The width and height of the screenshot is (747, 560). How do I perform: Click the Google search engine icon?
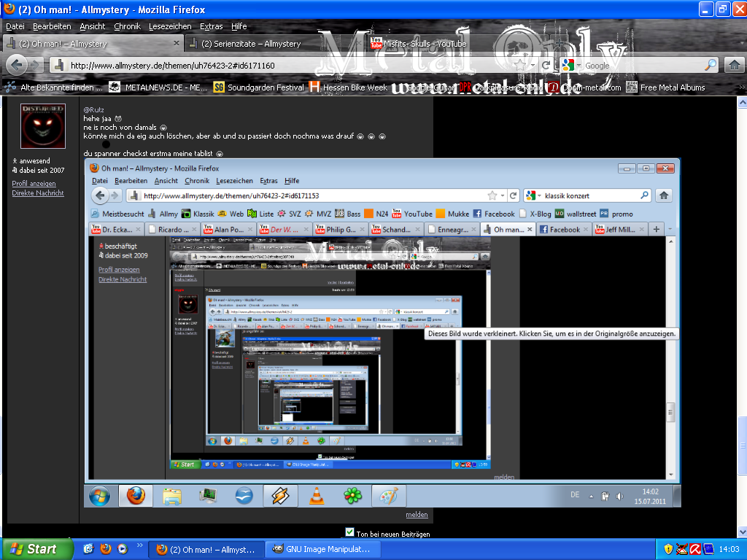pos(568,65)
